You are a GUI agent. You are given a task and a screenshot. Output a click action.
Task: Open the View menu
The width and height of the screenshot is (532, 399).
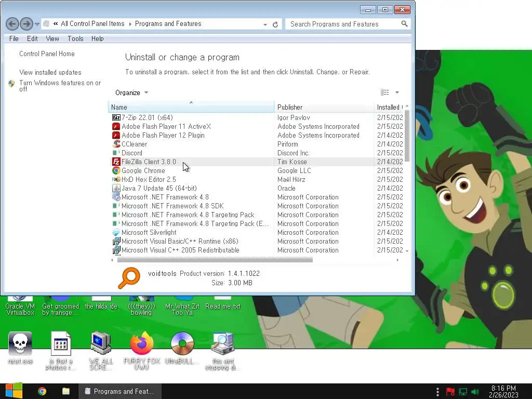[52, 38]
